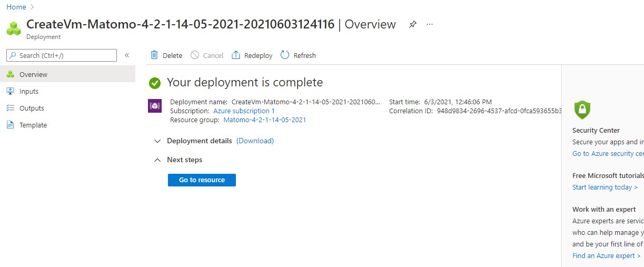
Task: Go to the Home breadcrumb
Action: click(x=16, y=7)
